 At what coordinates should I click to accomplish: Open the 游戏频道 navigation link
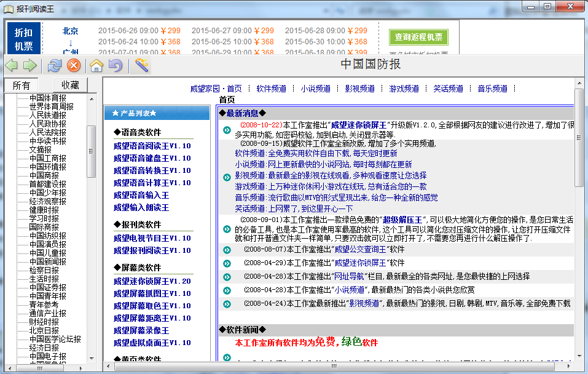pyautogui.click(x=404, y=89)
